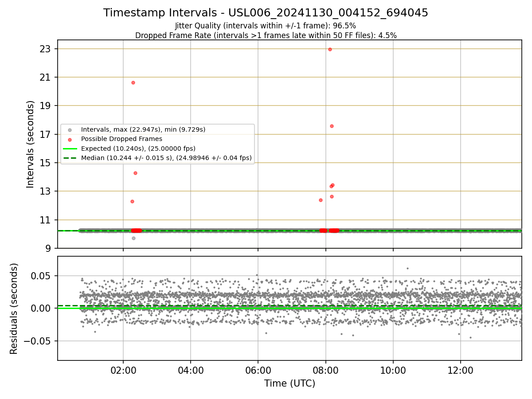Select the Jitter Quality 96.5% subtitle line
This screenshot has height=399, width=532.
coord(266,26)
